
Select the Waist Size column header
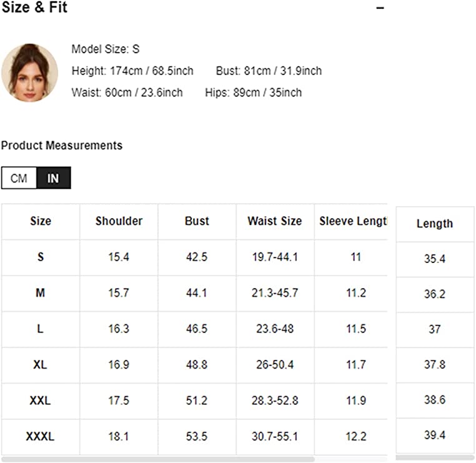pyautogui.click(x=275, y=221)
